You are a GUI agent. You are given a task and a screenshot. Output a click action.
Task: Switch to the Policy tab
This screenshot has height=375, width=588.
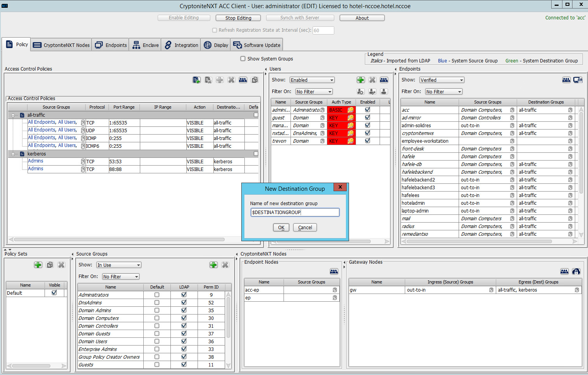point(17,45)
